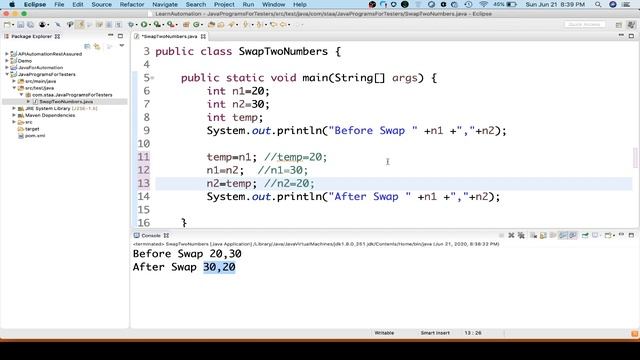Viewport: 640px width, 360px height.
Task: Select the Package Explorer tab
Action: (x=31, y=36)
